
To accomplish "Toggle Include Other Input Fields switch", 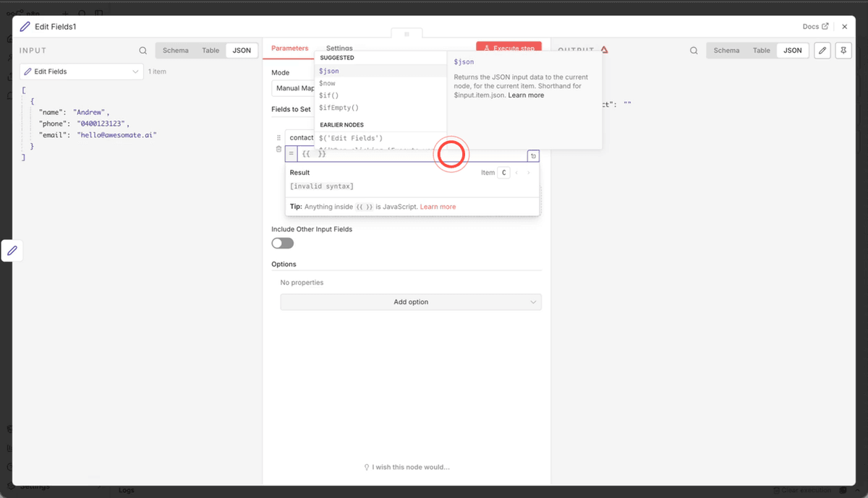I will click(x=283, y=244).
